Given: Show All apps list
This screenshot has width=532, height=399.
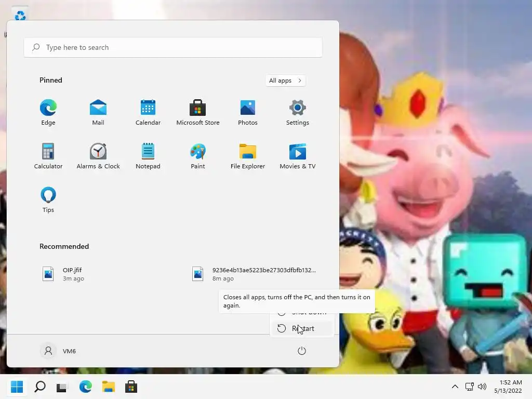Looking at the screenshot, I should 285,81.
